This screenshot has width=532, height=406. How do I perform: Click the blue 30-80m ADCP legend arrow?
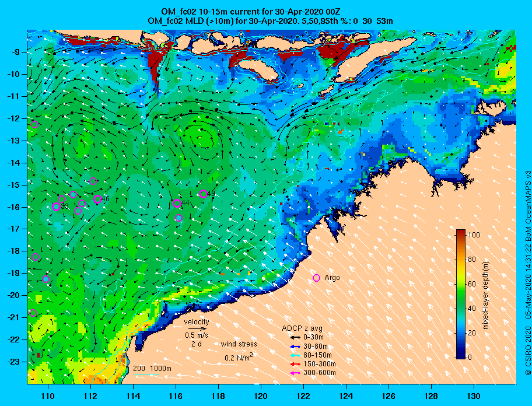[295, 346]
